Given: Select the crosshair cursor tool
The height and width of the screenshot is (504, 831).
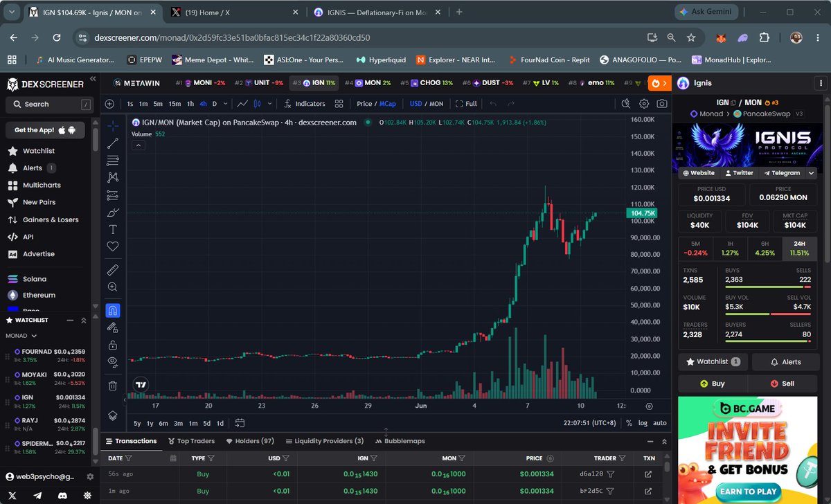Looking at the screenshot, I should click(x=113, y=126).
